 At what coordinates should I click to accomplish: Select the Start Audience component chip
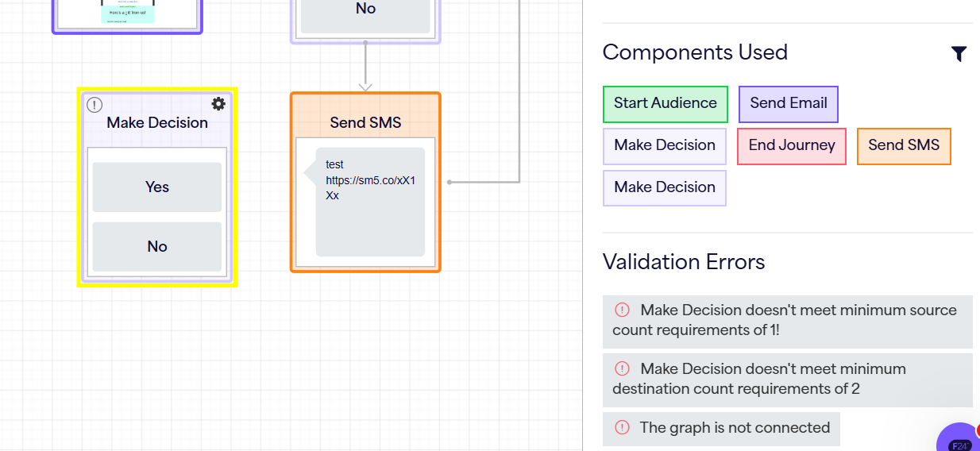point(665,103)
